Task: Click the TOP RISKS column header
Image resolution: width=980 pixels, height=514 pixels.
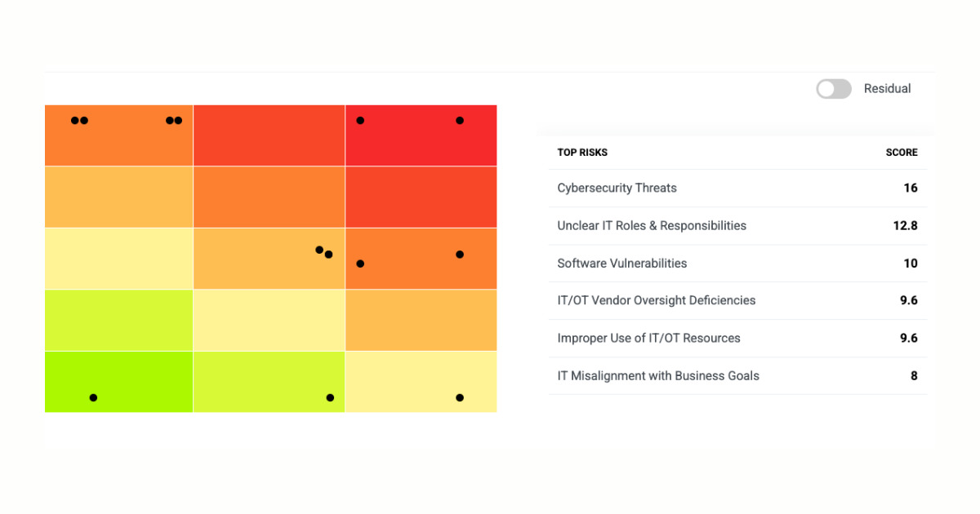Action: [x=582, y=153]
